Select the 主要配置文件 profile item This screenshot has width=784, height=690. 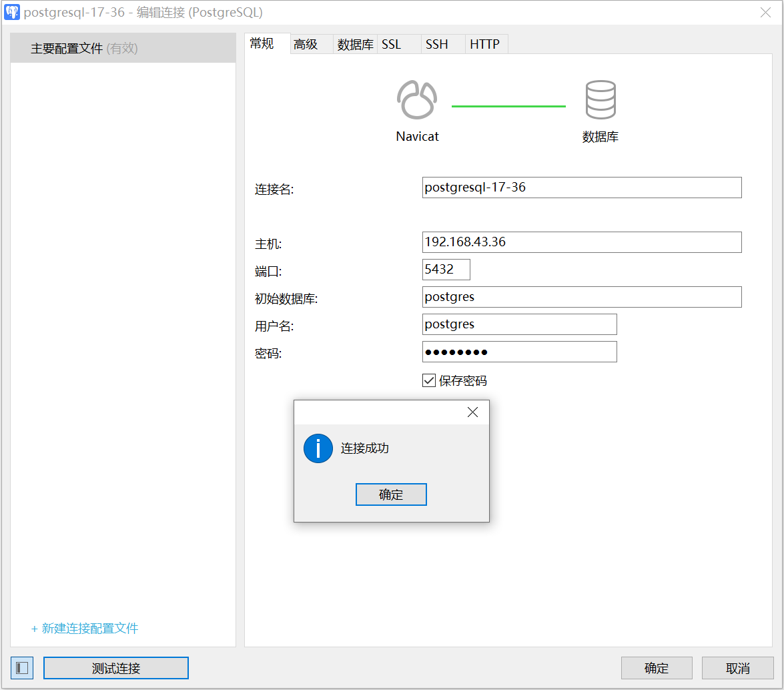pyautogui.click(x=123, y=48)
